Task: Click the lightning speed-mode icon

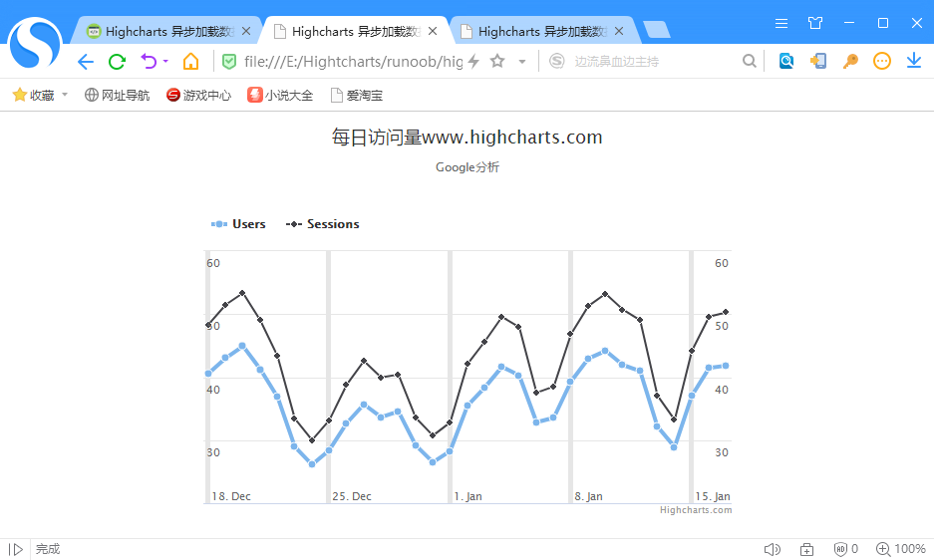Action: click(473, 61)
